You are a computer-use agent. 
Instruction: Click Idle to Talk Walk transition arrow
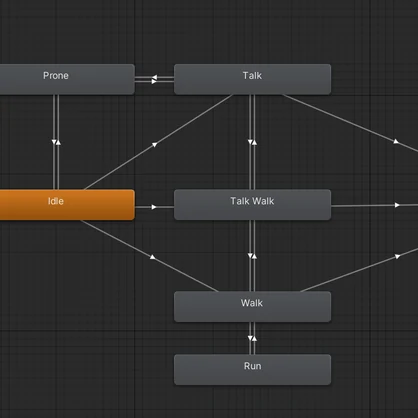154,207
